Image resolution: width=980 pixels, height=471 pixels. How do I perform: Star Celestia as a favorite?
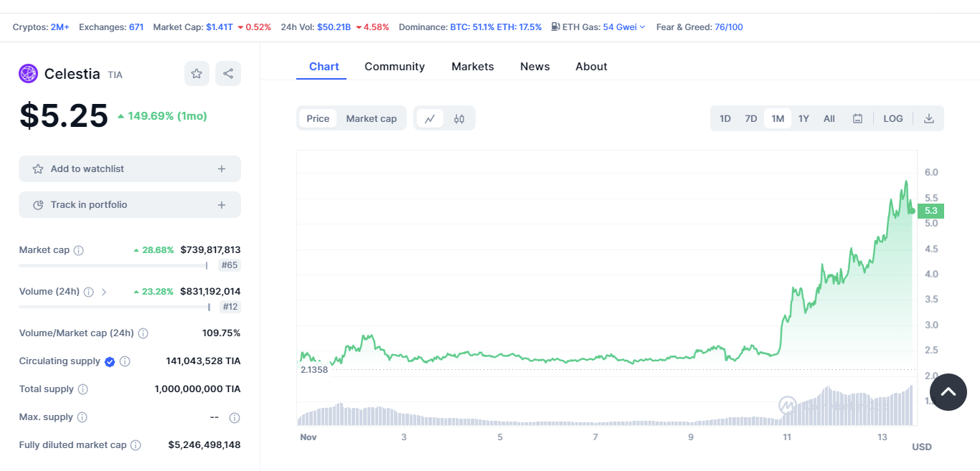tap(197, 73)
